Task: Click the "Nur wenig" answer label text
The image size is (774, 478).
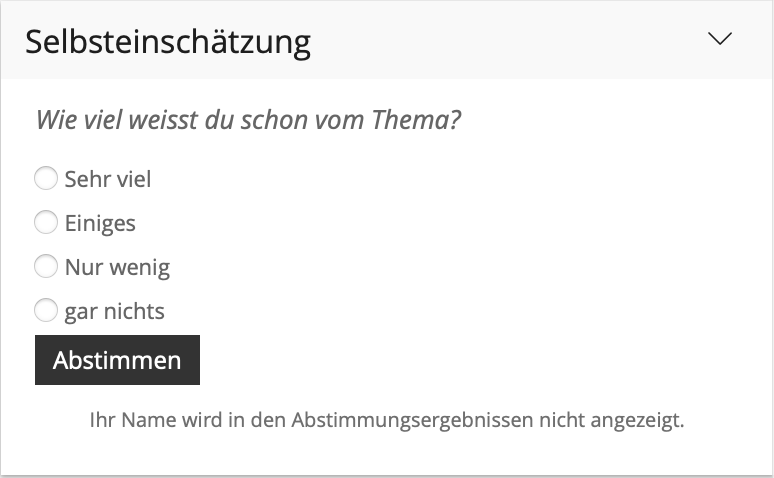Action: tap(117, 268)
